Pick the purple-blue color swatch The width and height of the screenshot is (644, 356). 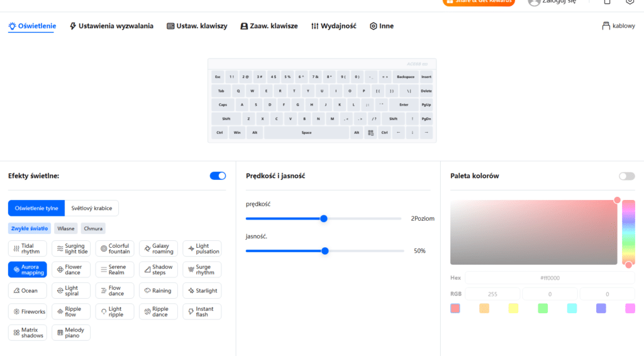click(x=601, y=308)
